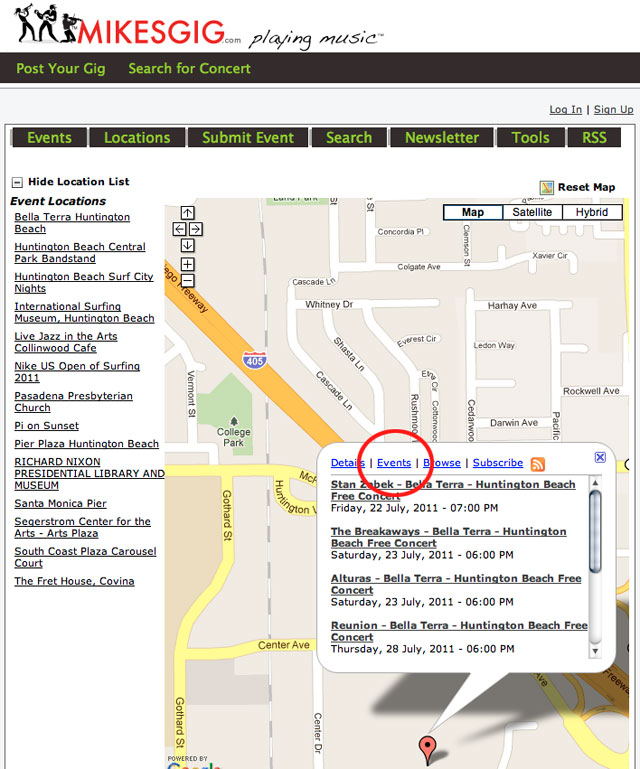Screen dimensions: 640x769
Task: Open Santa Monica Pier location
Action: click(60, 504)
